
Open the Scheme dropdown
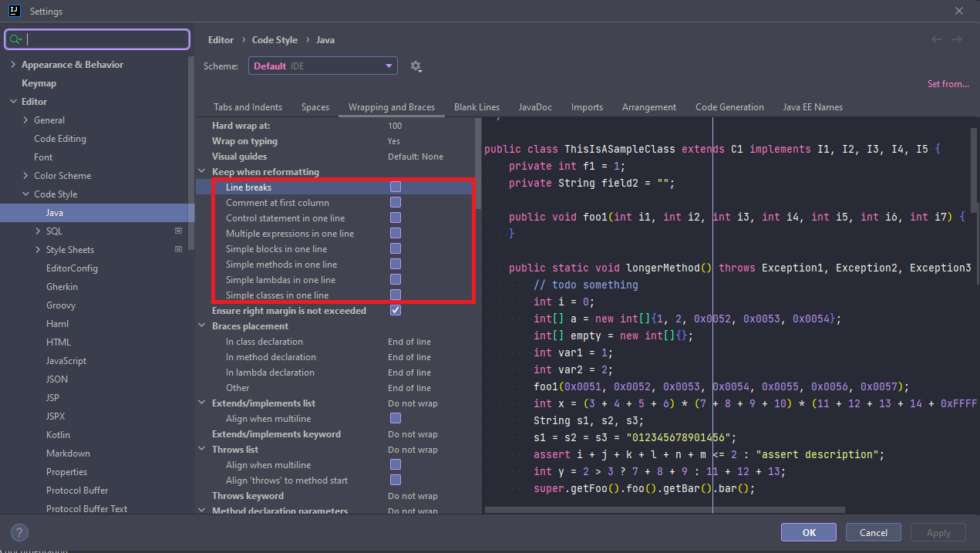[322, 66]
